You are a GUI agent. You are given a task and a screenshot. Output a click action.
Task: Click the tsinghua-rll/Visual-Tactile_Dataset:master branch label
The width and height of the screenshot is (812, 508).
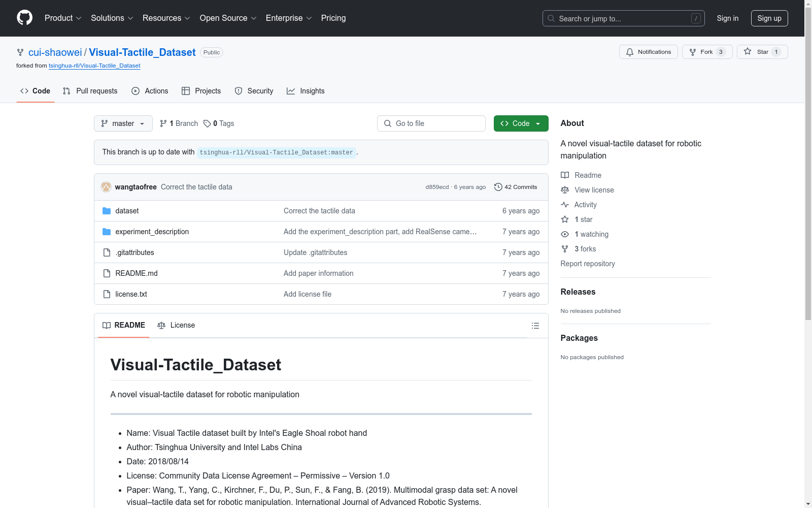point(277,152)
